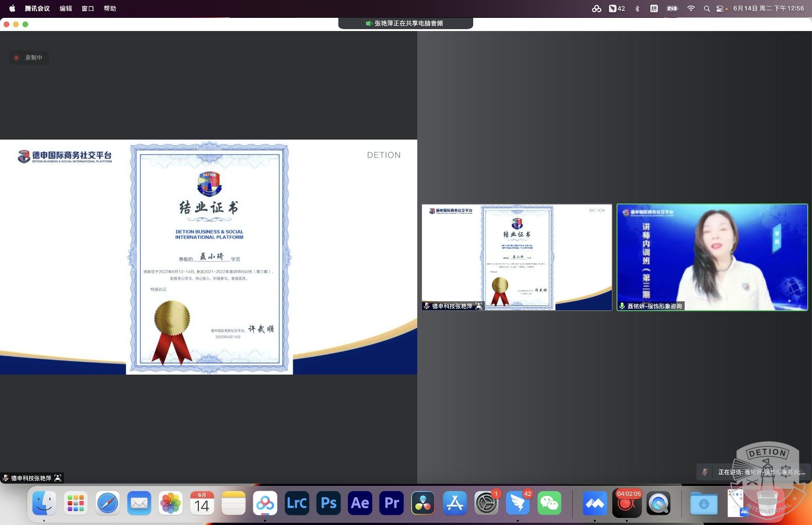
Task: Click 德申科技张艳萍 name label at bottom-left
Action: [x=31, y=478]
